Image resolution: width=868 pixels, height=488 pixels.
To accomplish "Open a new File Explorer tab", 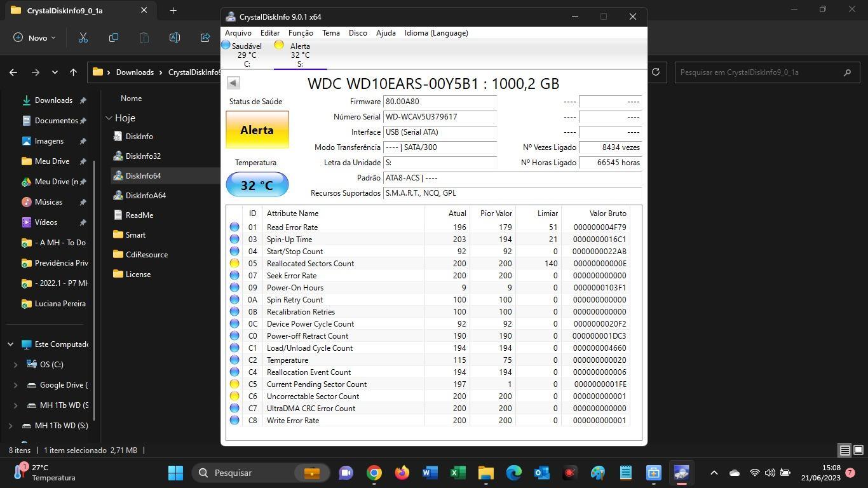I will [x=173, y=10].
